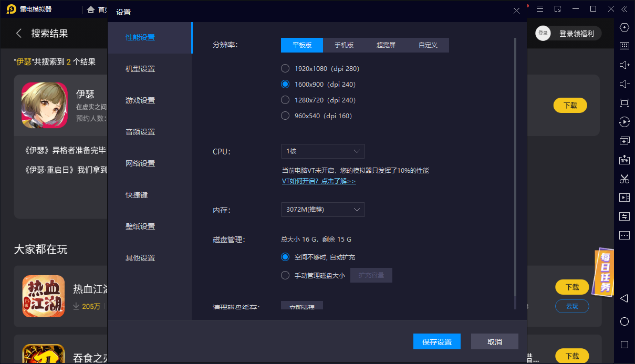Open the VT enablement help link
The width and height of the screenshot is (635, 364).
319,181
